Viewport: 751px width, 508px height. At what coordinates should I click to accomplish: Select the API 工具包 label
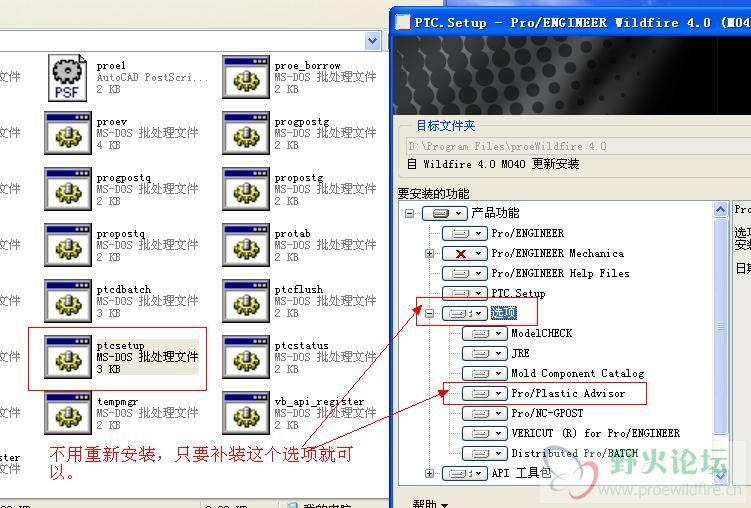[x=521, y=474]
